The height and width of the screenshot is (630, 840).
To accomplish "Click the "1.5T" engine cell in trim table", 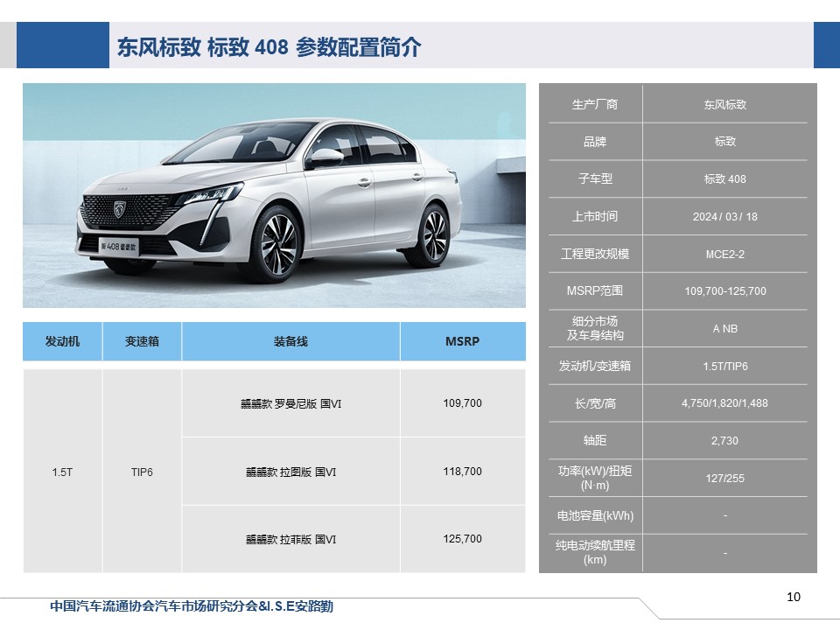I will [x=62, y=472].
